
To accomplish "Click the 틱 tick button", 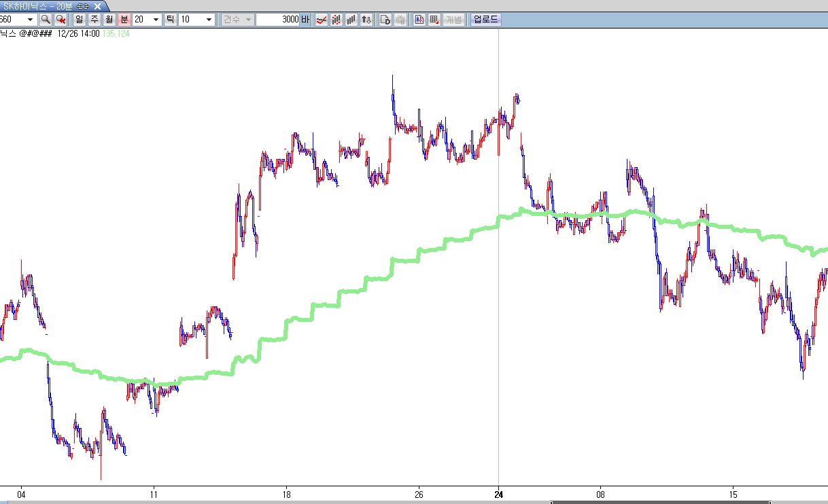I will pyautogui.click(x=170, y=20).
